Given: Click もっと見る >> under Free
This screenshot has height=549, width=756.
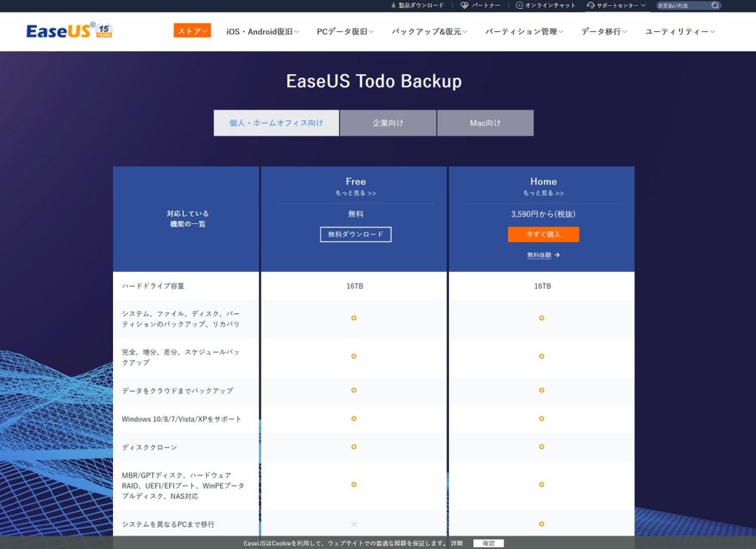Looking at the screenshot, I should click(x=356, y=193).
